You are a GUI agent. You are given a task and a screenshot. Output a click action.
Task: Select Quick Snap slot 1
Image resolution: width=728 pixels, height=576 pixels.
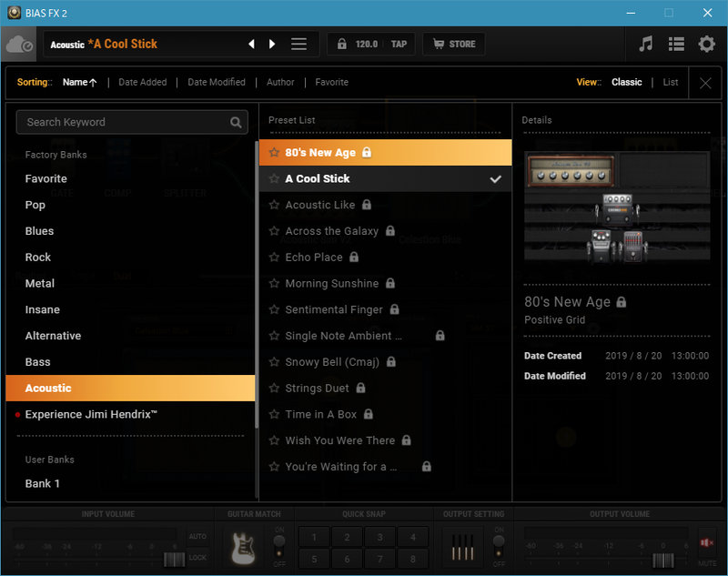pos(314,537)
